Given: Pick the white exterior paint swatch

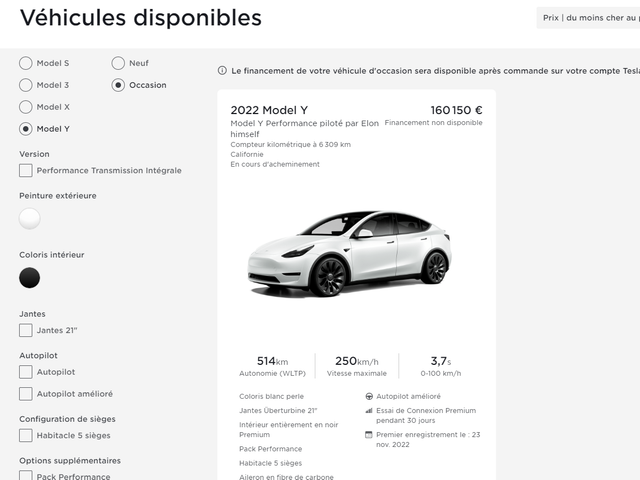Looking at the screenshot, I should pos(29,218).
